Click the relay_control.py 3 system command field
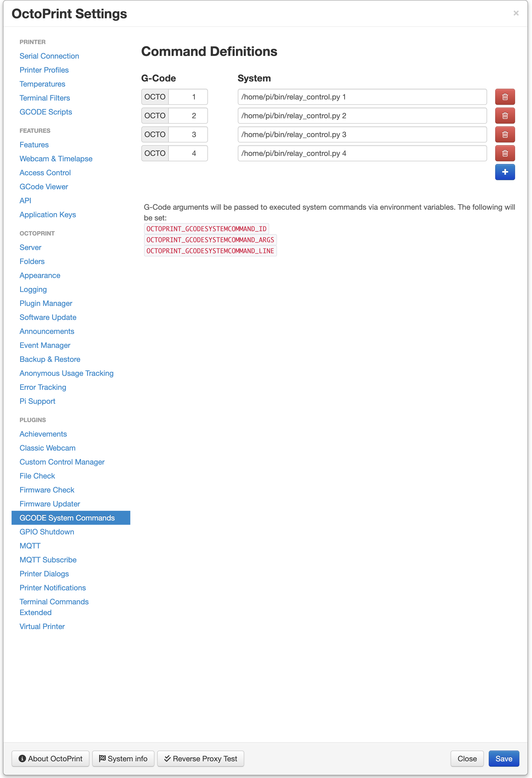 [x=362, y=134]
